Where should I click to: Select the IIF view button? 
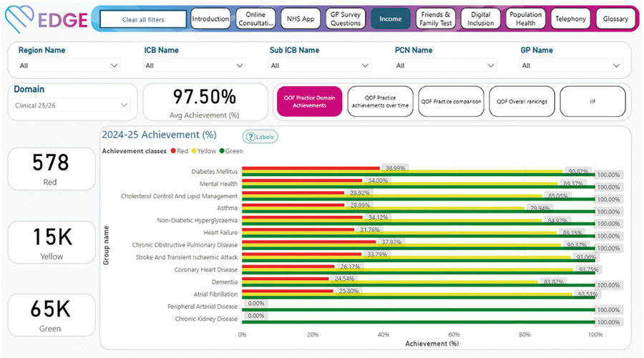point(593,102)
